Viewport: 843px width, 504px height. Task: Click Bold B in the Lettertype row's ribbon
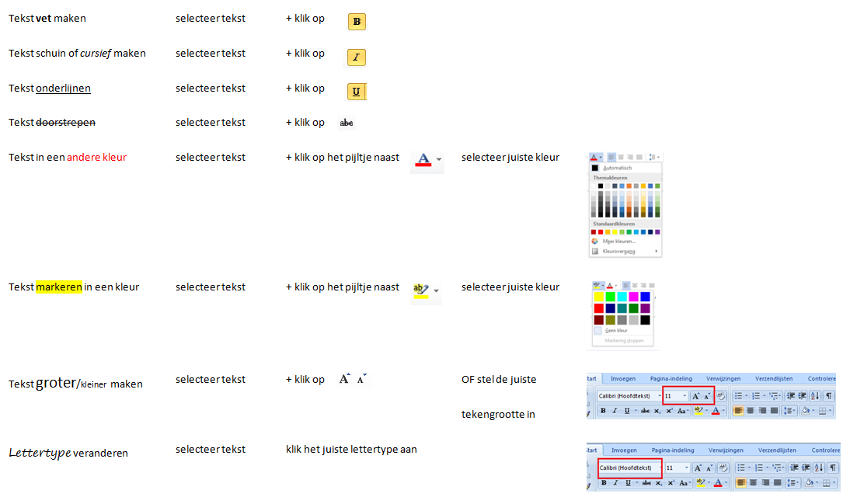[604, 483]
